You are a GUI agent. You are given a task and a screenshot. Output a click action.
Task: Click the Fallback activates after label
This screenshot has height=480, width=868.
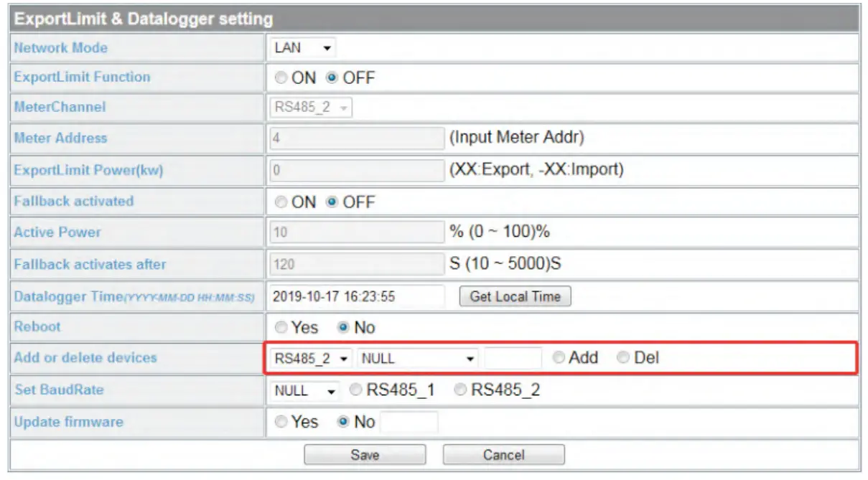tap(90, 264)
